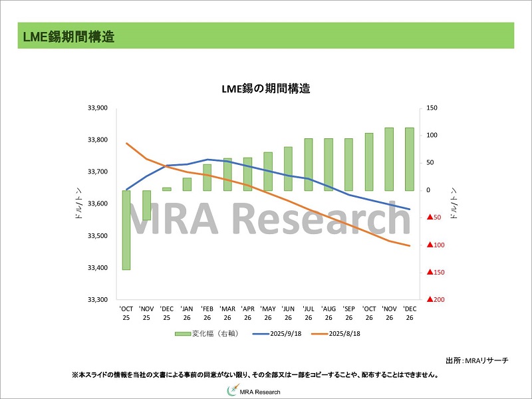Click the 出所：MRAリサーチ source text
The height and width of the screenshot is (399, 532).
tap(476, 360)
